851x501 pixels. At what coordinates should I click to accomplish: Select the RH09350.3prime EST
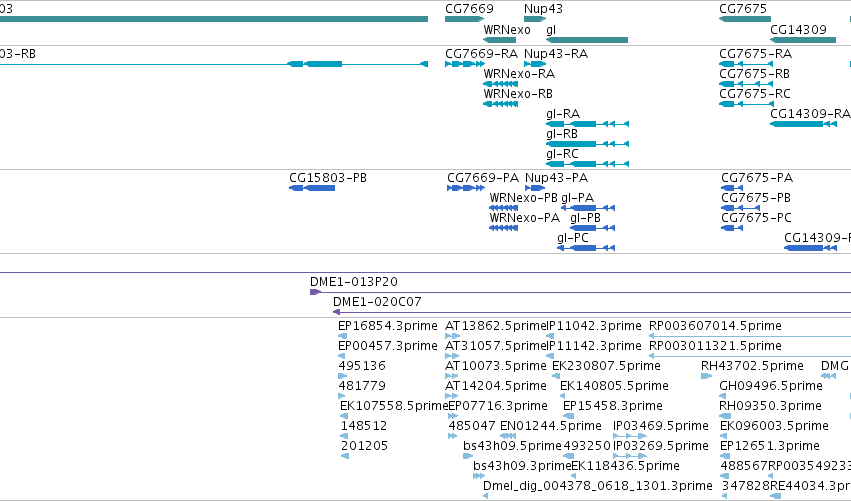[x=725, y=417]
